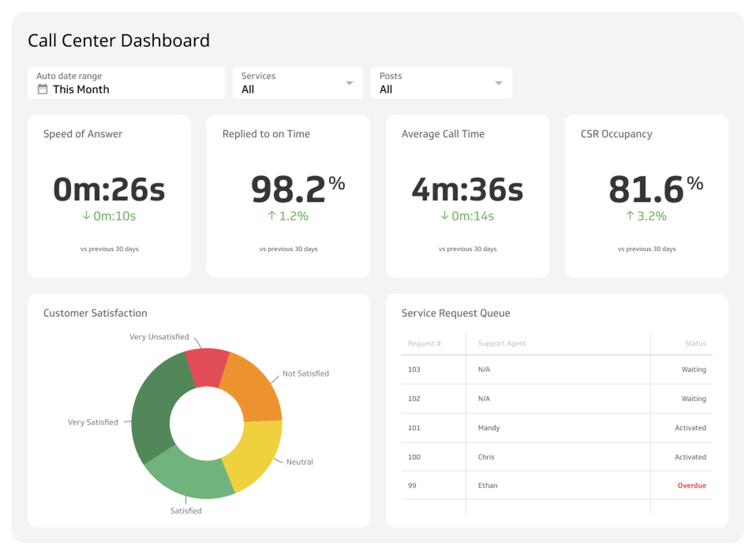This screenshot has height=555, width=756.
Task: Click the Status column header
Action: pyautogui.click(x=695, y=343)
